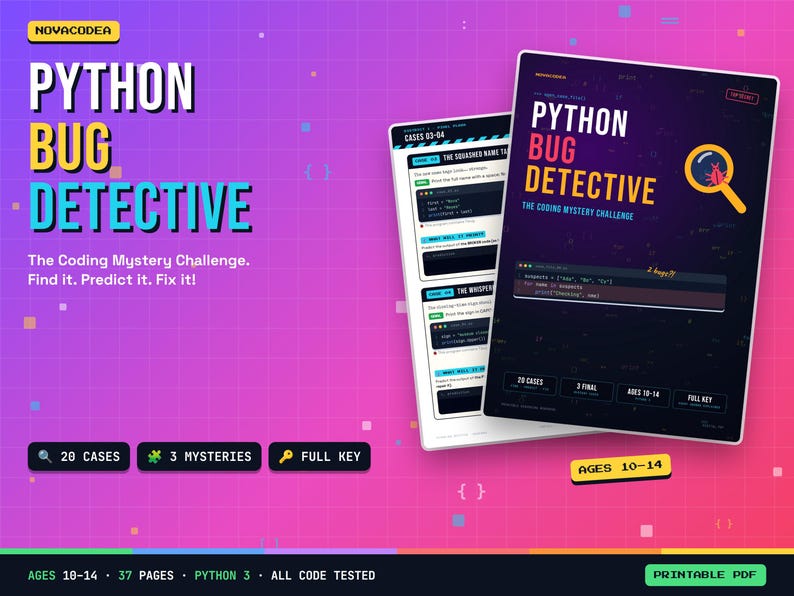
Task: Click 'CASE 04' label on inner page
Action: (x=440, y=294)
